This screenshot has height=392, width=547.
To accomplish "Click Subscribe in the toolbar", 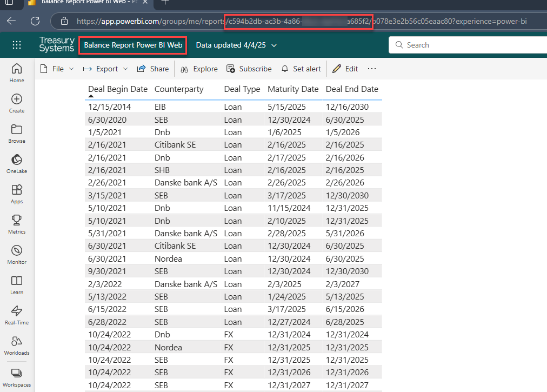I will click(x=249, y=69).
